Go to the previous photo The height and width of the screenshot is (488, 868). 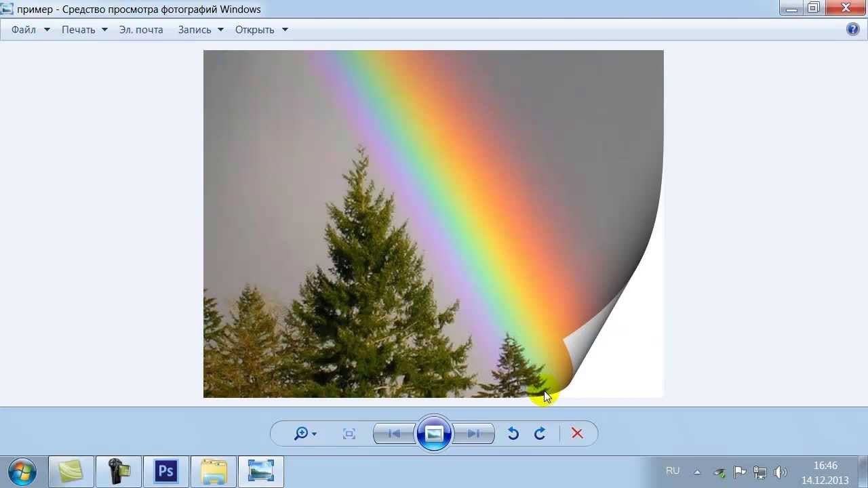395,434
